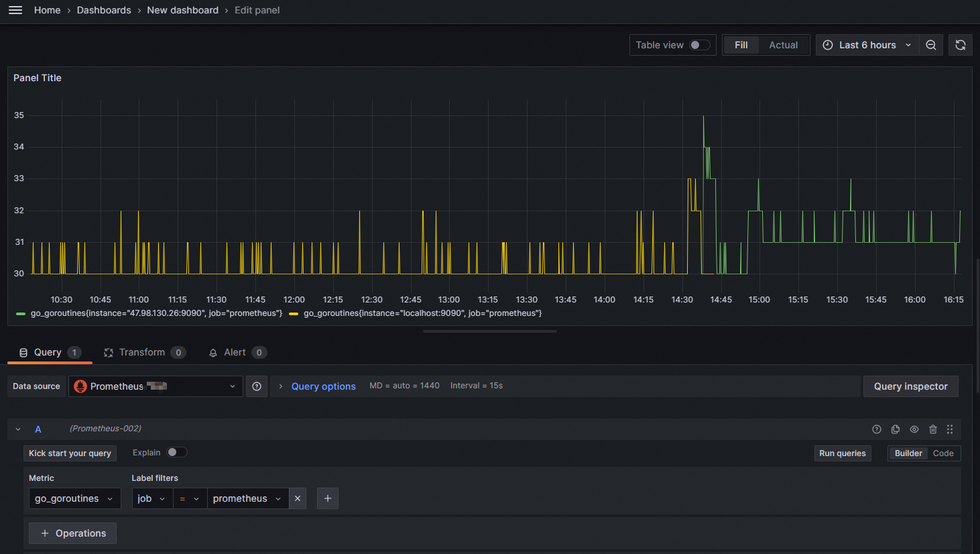980x554 pixels.
Task: Disable query A with the eye icon
Action: tap(914, 429)
